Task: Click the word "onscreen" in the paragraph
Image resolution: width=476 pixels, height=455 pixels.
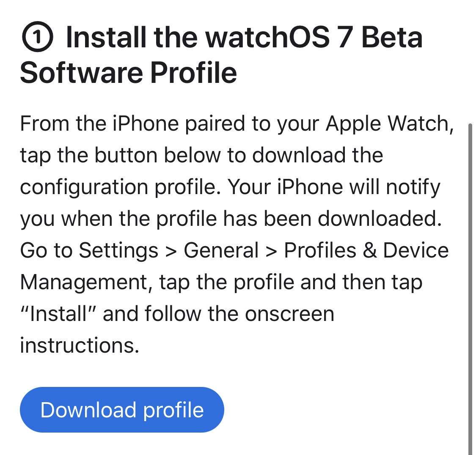Action: pyautogui.click(x=289, y=314)
